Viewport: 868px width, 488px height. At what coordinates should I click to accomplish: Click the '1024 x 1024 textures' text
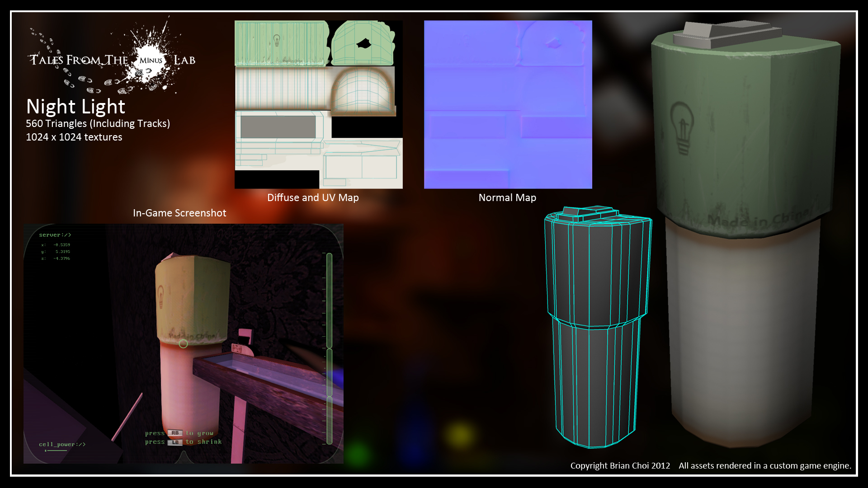coord(74,137)
